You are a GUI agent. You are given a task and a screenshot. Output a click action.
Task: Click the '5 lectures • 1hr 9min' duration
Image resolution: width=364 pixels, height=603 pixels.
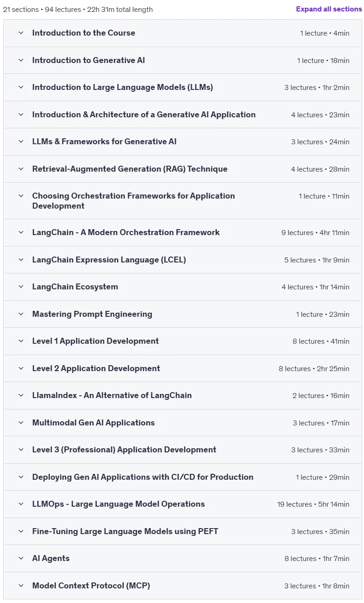point(317,260)
